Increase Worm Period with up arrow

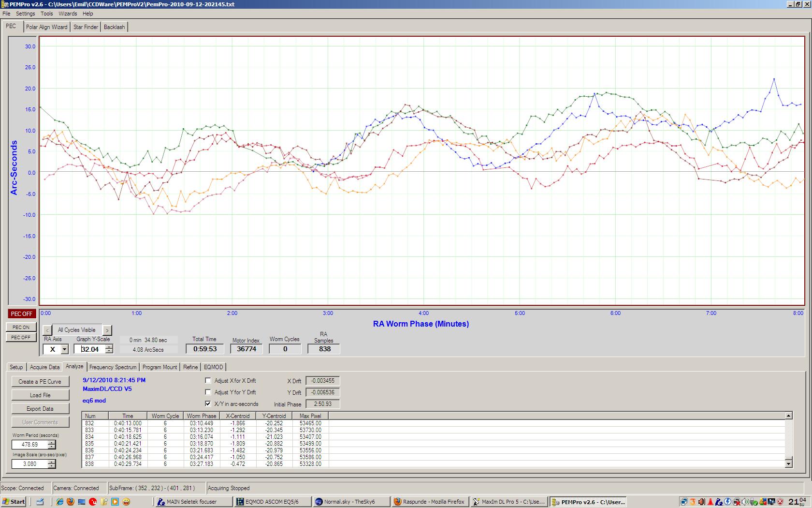point(52,442)
